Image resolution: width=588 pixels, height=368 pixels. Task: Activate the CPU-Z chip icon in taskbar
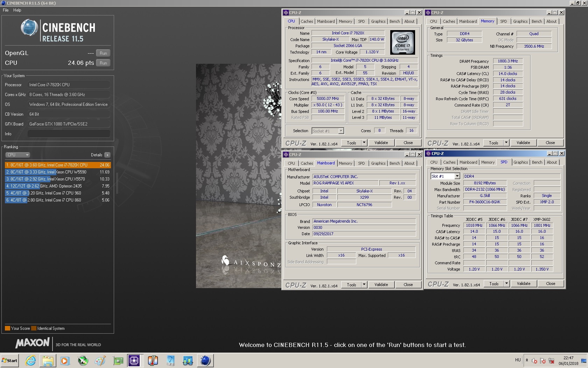click(134, 360)
